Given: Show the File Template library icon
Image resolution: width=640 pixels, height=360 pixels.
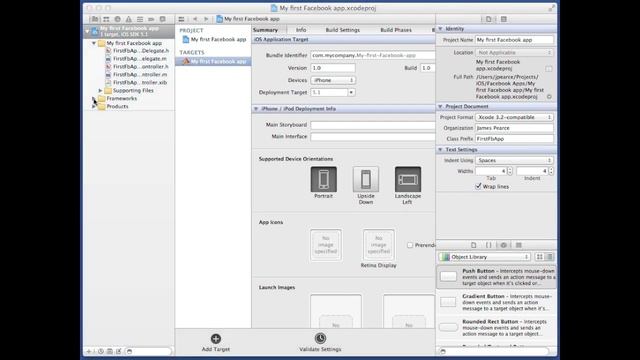Looking at the screenshot, I should point(473,245).
